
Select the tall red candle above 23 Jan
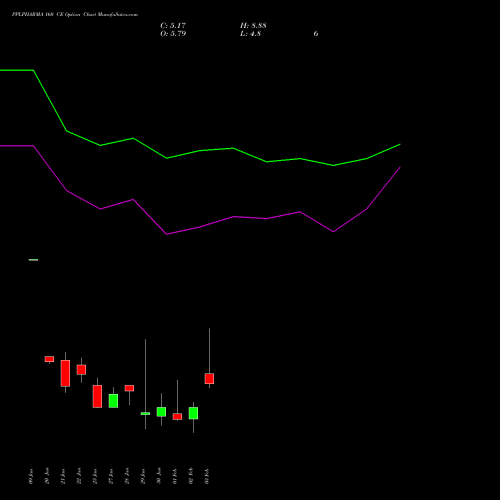tap(97, 396)
